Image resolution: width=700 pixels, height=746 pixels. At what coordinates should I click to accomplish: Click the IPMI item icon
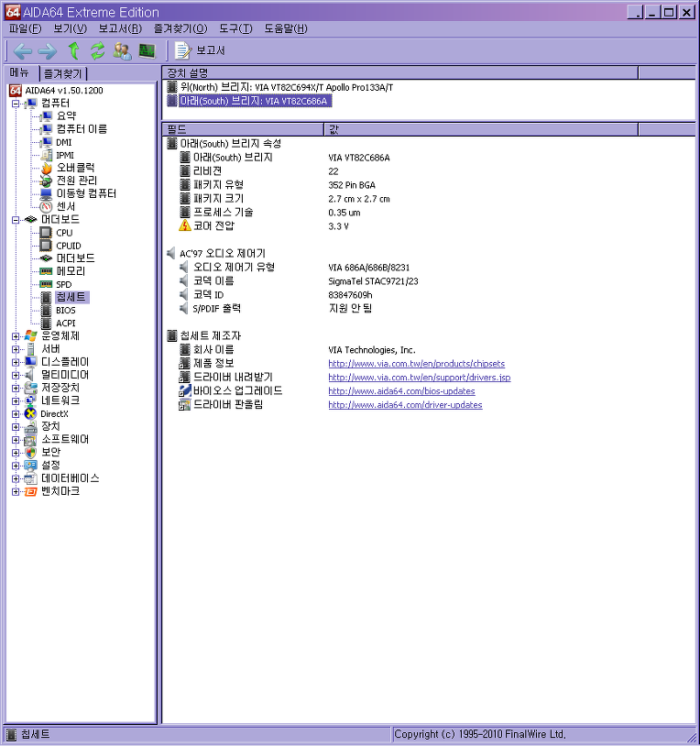tap(46, 155)
